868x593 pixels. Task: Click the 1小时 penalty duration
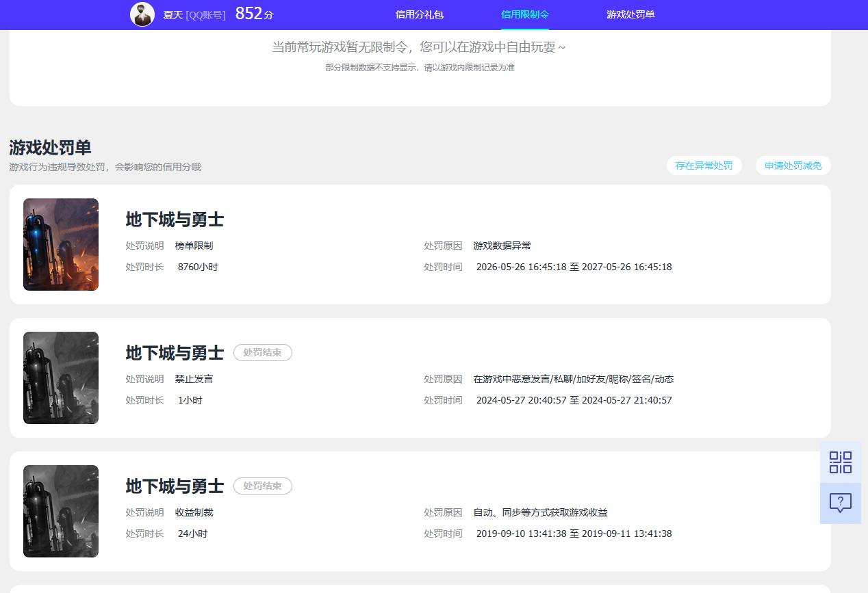(x=190, y=400)
